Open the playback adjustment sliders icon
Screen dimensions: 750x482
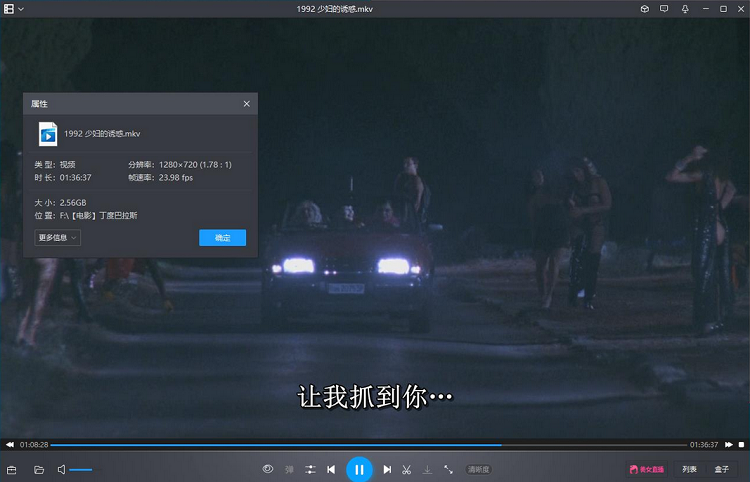click(x=311, y=469)
